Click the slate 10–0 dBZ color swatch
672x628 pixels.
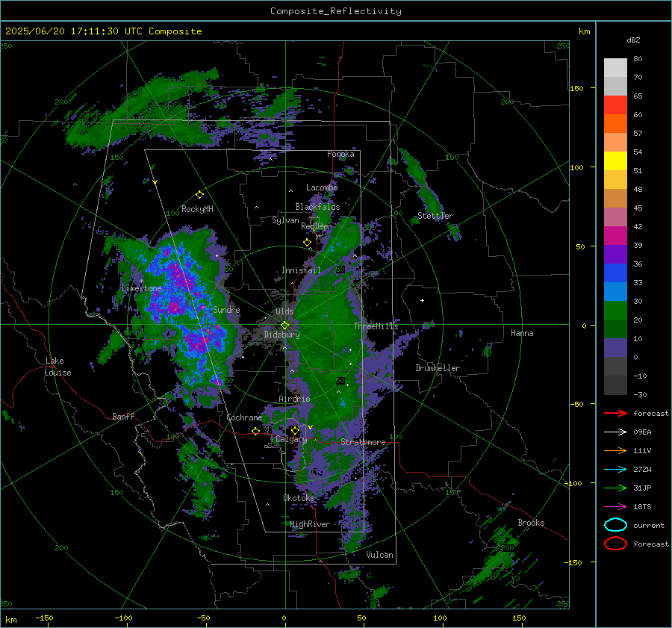(615, 348)
